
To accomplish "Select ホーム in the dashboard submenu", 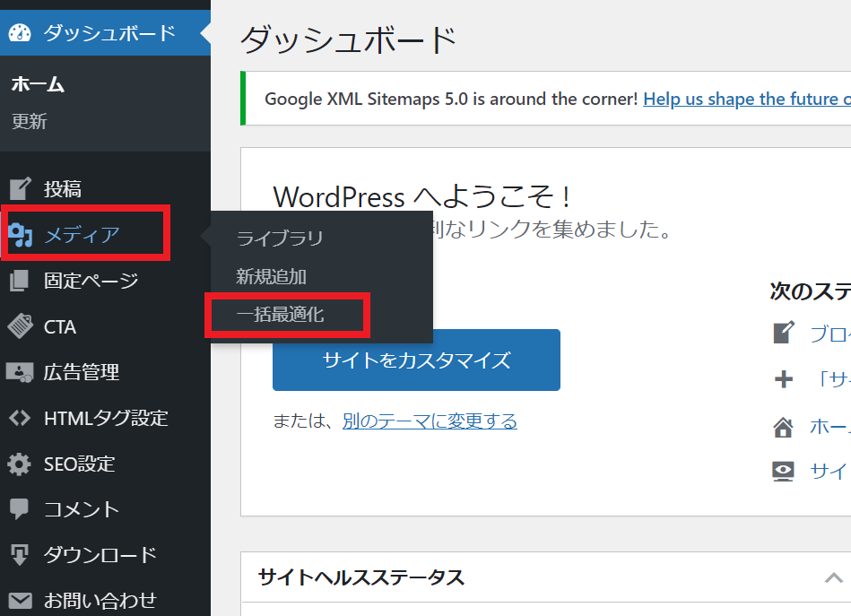I will [x=38, y=84].
